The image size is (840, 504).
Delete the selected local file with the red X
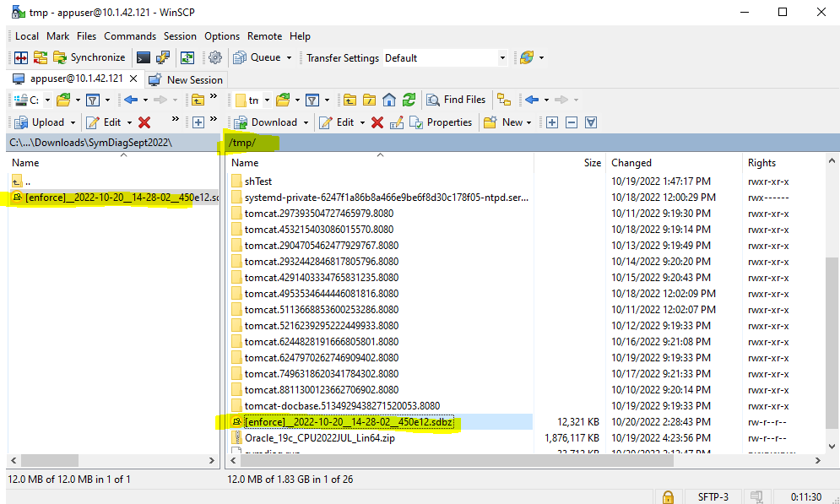(x=144, y=122)
